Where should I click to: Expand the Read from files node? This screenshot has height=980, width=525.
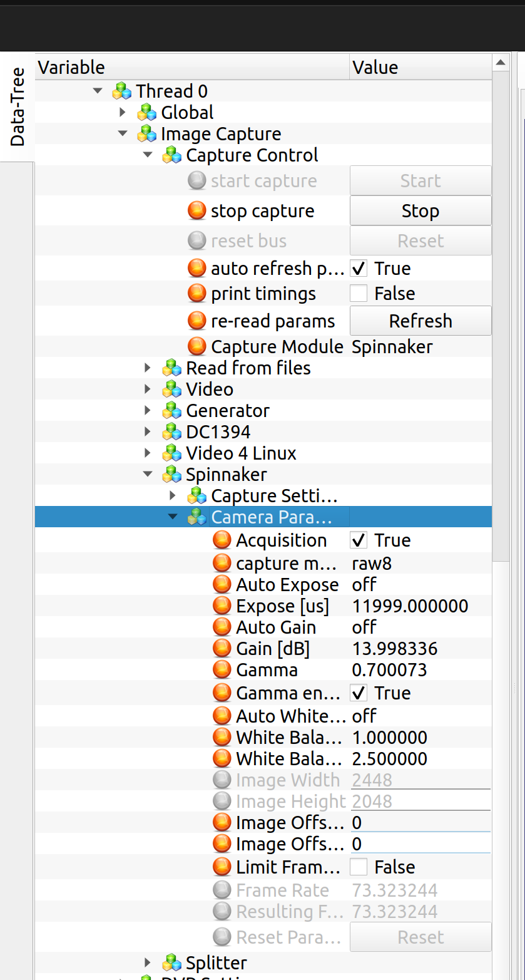[148, 368]
